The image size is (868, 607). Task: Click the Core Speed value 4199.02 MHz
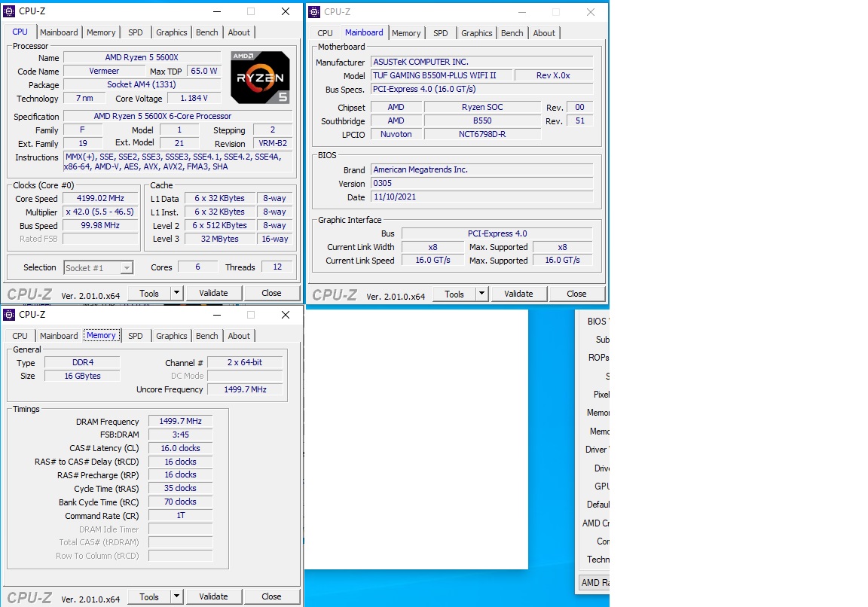click(100, 198)
